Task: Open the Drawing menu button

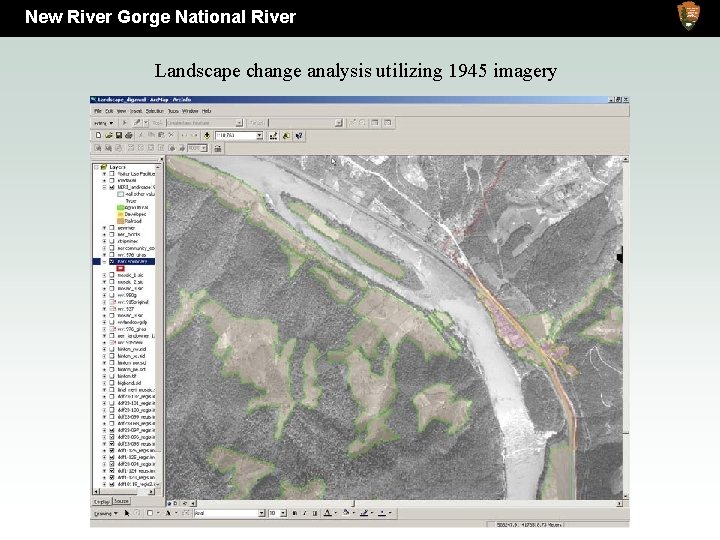Action: click(x=106, y=513)
